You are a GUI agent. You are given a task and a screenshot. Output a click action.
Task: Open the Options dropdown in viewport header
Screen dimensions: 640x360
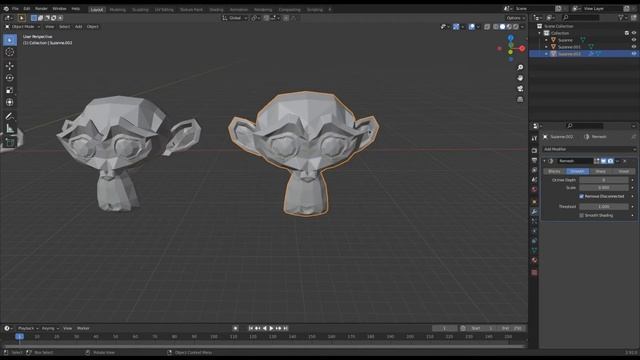[515, 18]
